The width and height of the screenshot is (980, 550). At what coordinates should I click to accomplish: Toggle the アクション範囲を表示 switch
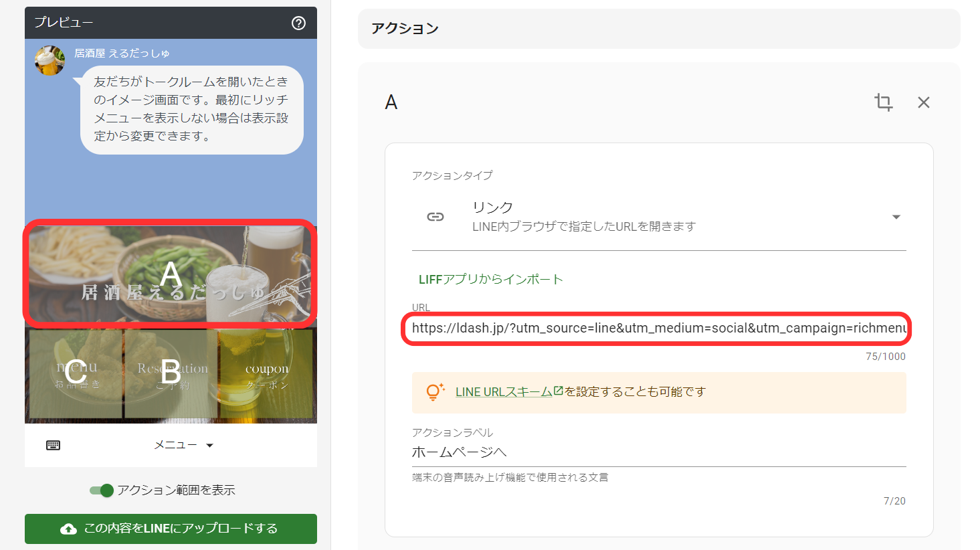click(x=102, y=490)
